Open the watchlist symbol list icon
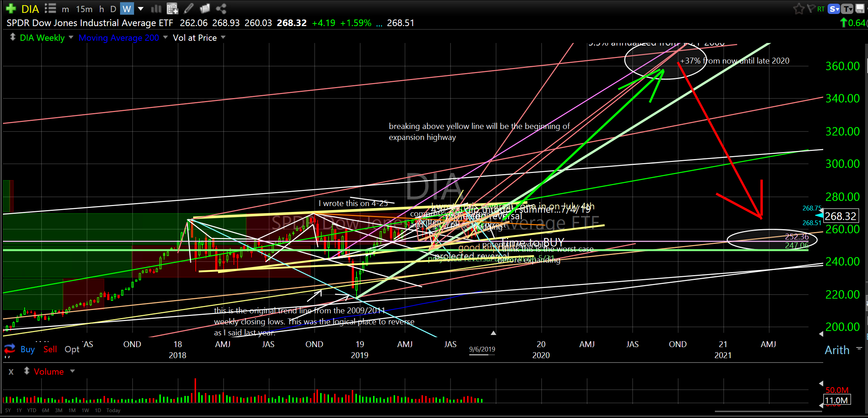This screenshot has height=418, width=868. (50, 8)
